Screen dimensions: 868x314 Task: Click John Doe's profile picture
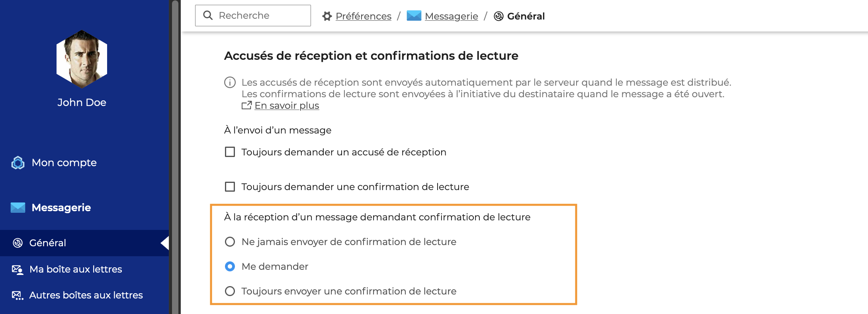82,59
